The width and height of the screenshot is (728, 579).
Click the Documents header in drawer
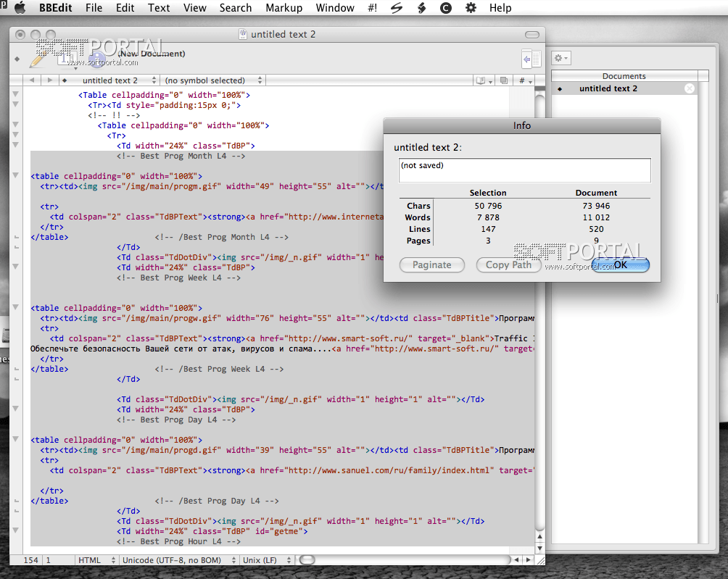(624, 75)
